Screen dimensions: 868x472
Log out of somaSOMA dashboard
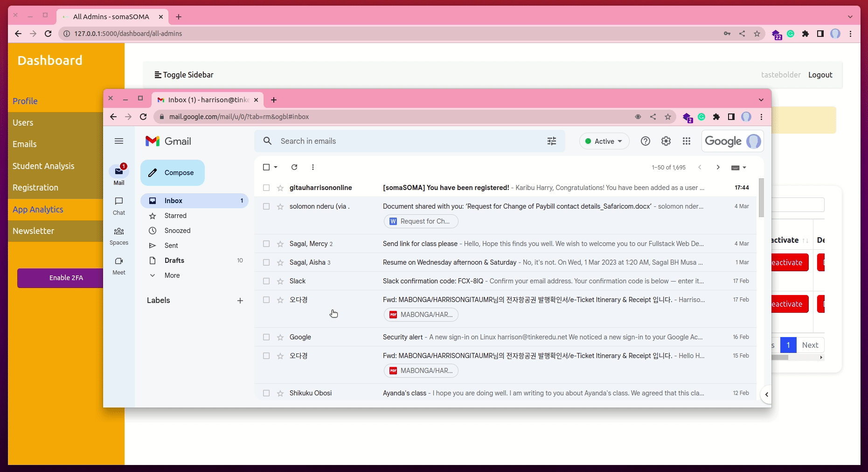[820, 75]
